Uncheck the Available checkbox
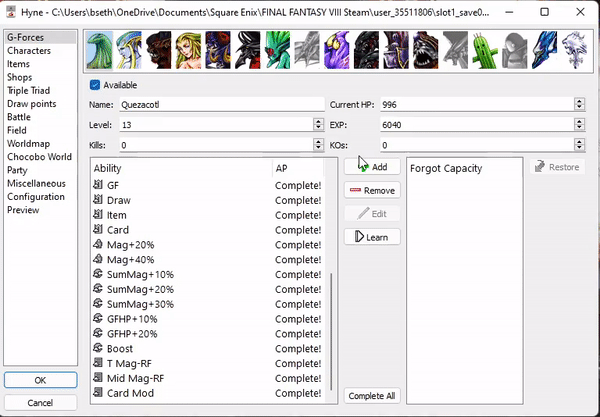Screen dimensions: 600x417 95,85
